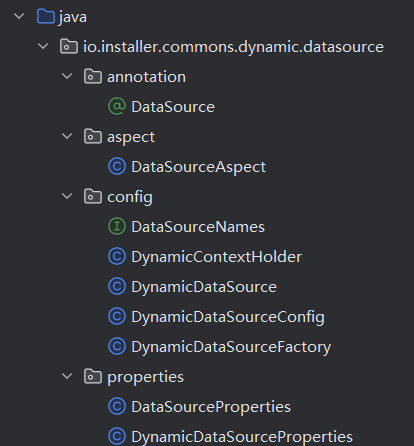This screenshot has width=414, height=446.
Task: Open the DynamicDataSourceConfig class
Action: click(228, 318)
